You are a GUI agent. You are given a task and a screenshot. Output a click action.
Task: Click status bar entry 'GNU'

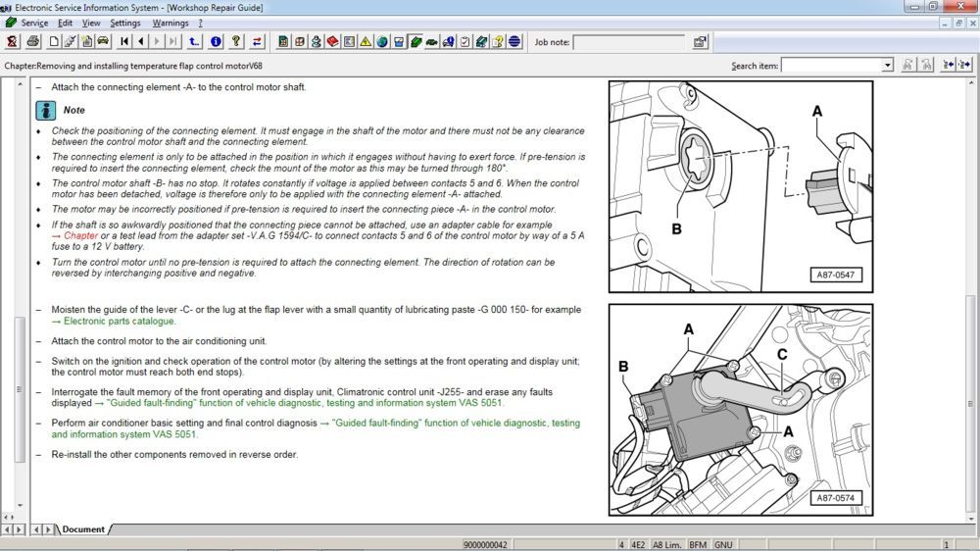coord(723,545)
